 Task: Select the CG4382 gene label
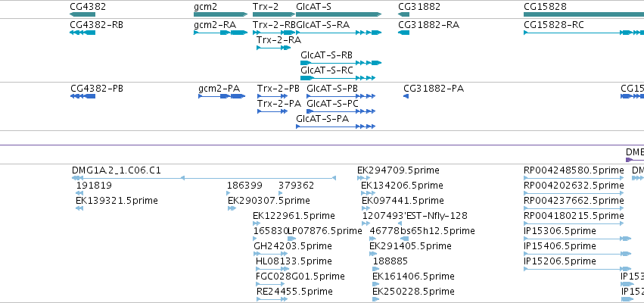[x=88, y=7]
